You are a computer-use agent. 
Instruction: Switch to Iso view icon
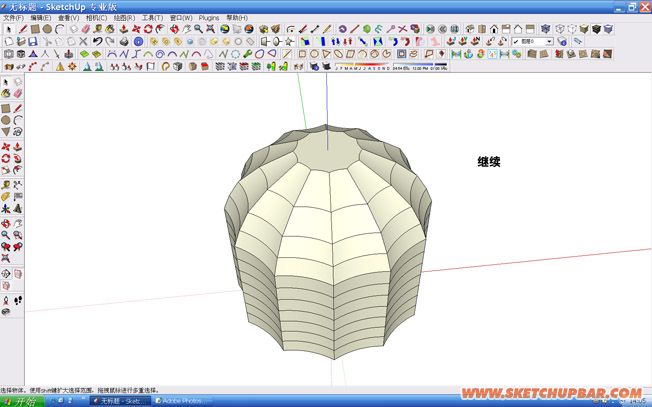(470, 29)
